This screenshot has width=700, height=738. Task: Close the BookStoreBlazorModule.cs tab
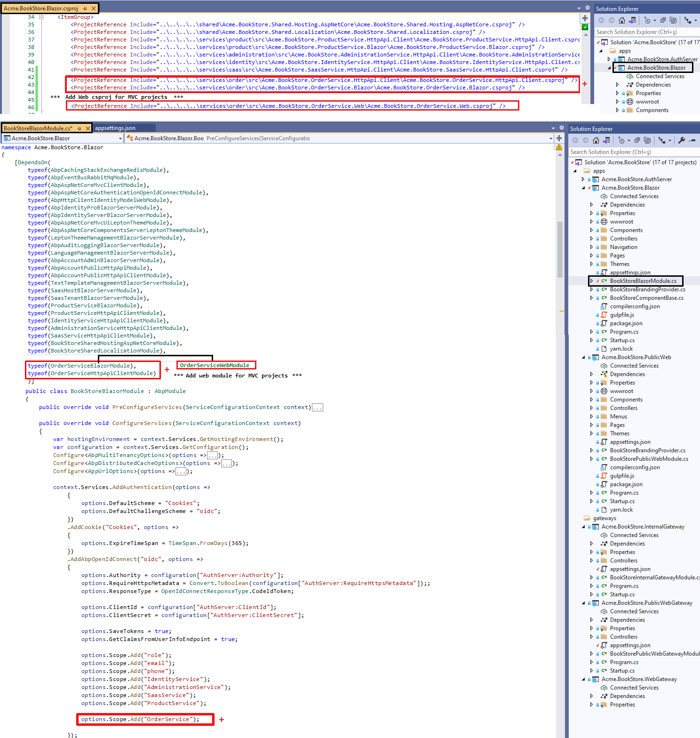(87, 128)
